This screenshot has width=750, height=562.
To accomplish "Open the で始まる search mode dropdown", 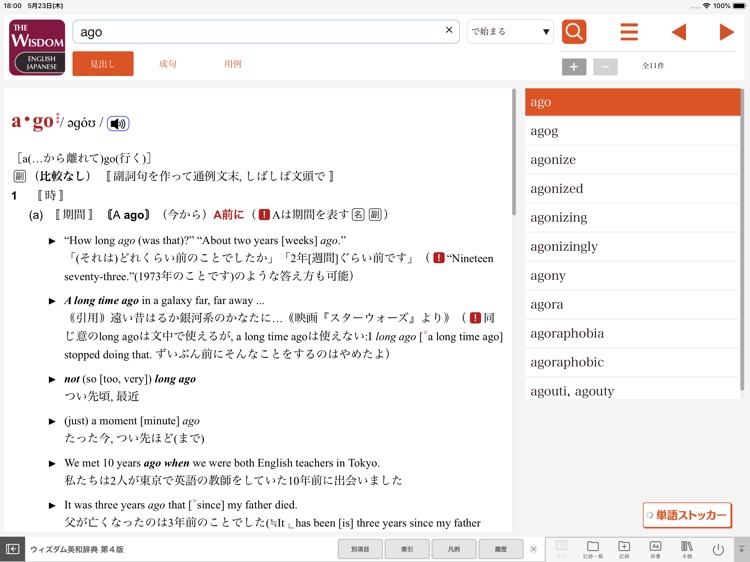I will (x=510, y=32).
